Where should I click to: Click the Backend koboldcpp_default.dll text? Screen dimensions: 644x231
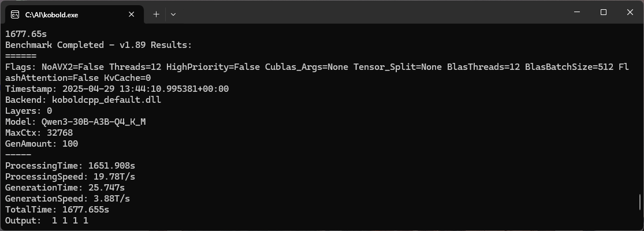(x=83, y=100)
